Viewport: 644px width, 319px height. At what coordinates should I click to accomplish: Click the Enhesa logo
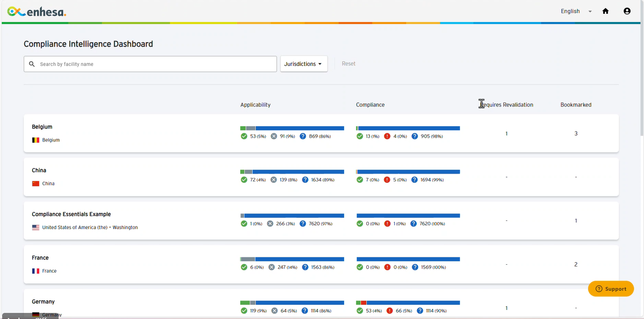pyautogui.click(x=37, y=12)
